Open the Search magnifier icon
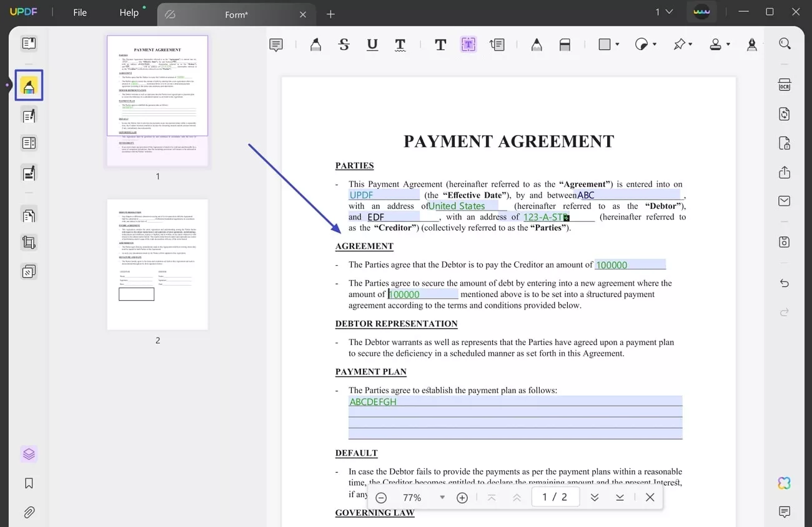812x527 pixels. [785, 44]
